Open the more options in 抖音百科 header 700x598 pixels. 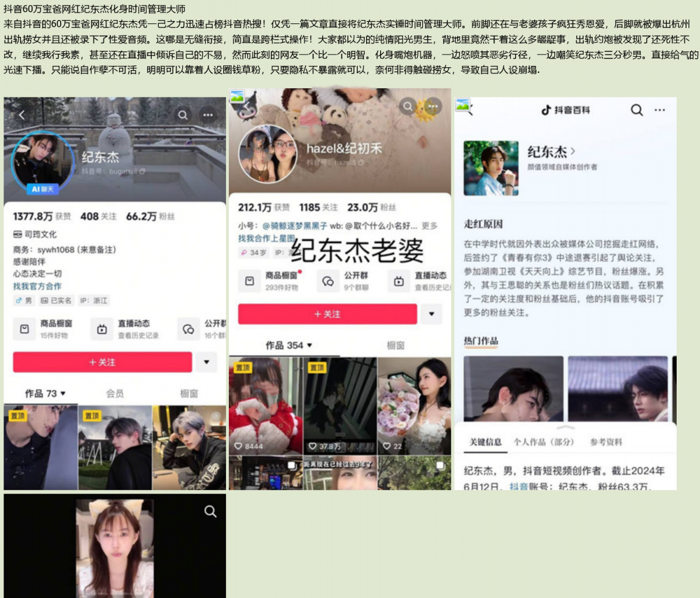pos(660,110)
